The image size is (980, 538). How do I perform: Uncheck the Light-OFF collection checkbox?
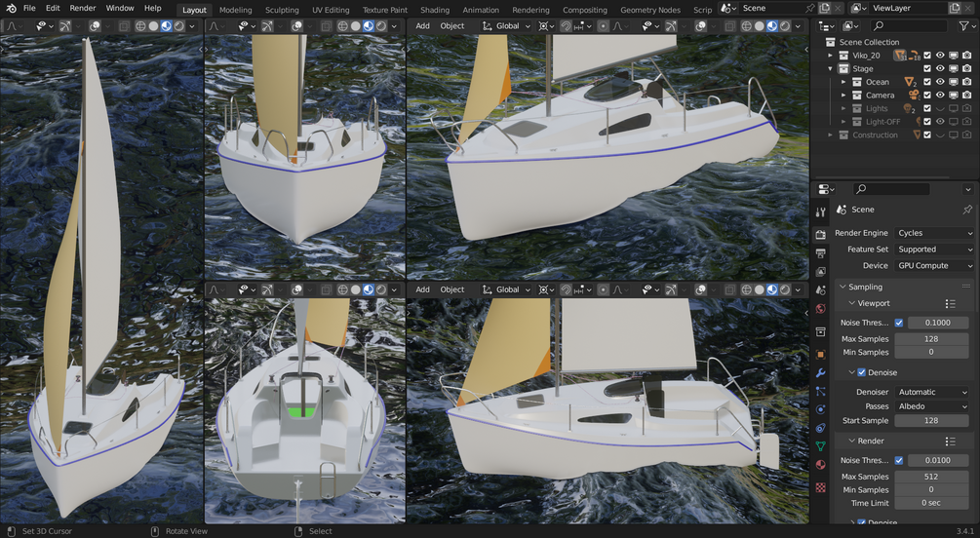coord(927,122)
